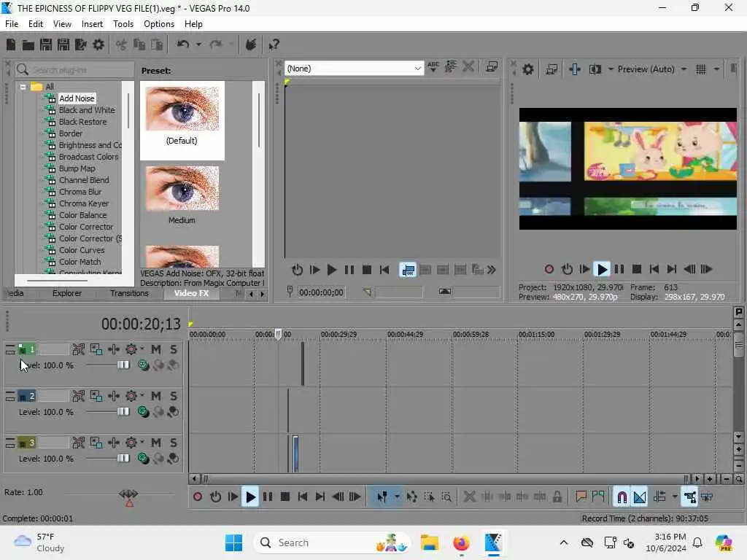Open Video Preview properties gear icon
The width and height of the screenshot is (747, 560).
point(528,69)
